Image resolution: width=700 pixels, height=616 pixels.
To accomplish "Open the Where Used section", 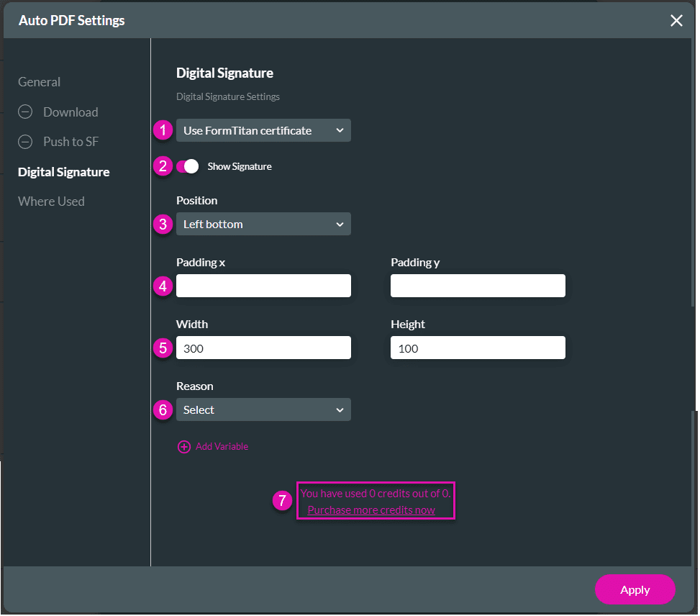I will pyautogui.click(x=51, y=201).
